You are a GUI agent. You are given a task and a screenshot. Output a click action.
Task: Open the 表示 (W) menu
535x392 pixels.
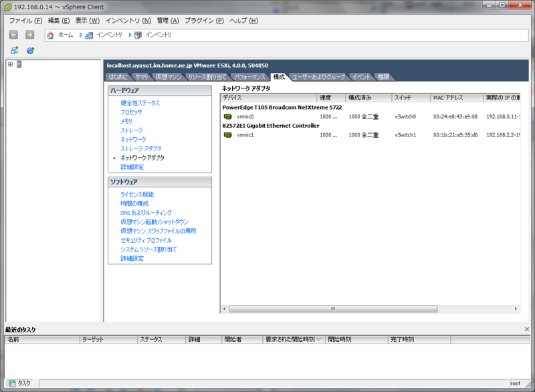tap(88, 21)
